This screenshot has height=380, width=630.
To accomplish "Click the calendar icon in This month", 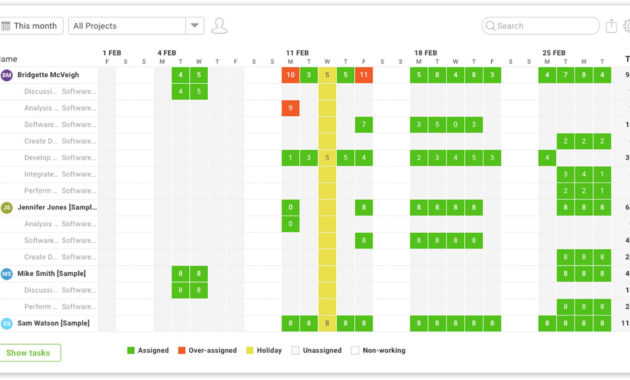I will point(6,26).
